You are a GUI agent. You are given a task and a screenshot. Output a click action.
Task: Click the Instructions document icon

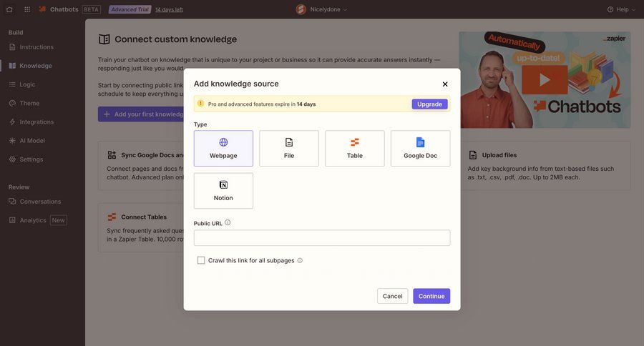click(x=12, y=47)
